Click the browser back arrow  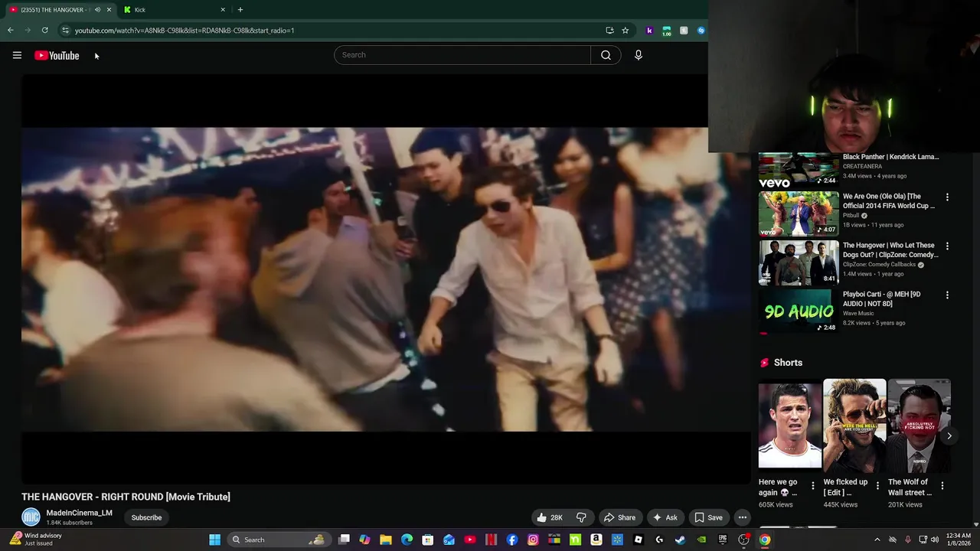pyautogui.click(x=11, y=31)
